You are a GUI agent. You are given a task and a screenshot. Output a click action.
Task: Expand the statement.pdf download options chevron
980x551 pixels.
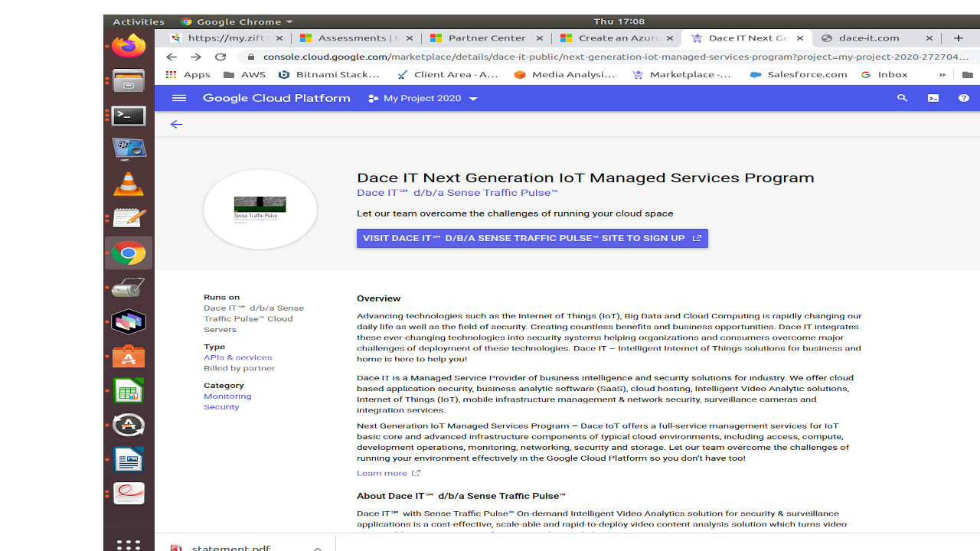[318, 548]
